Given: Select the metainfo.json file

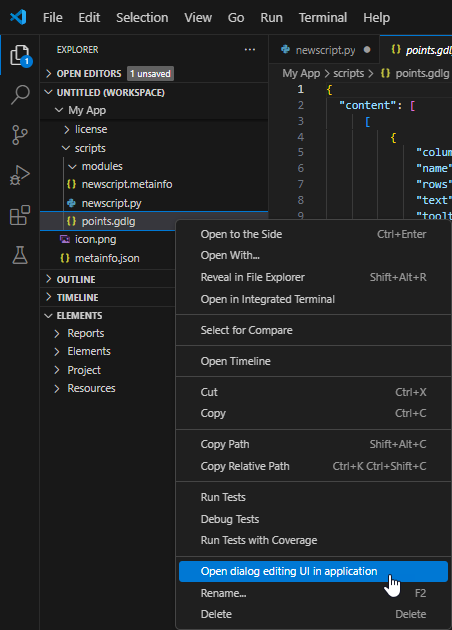Looking at the screenshot, I should (x=108, y=258).
